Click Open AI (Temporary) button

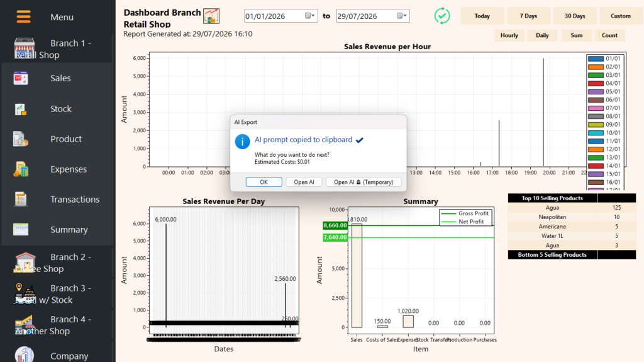click(x=364, y=182)
